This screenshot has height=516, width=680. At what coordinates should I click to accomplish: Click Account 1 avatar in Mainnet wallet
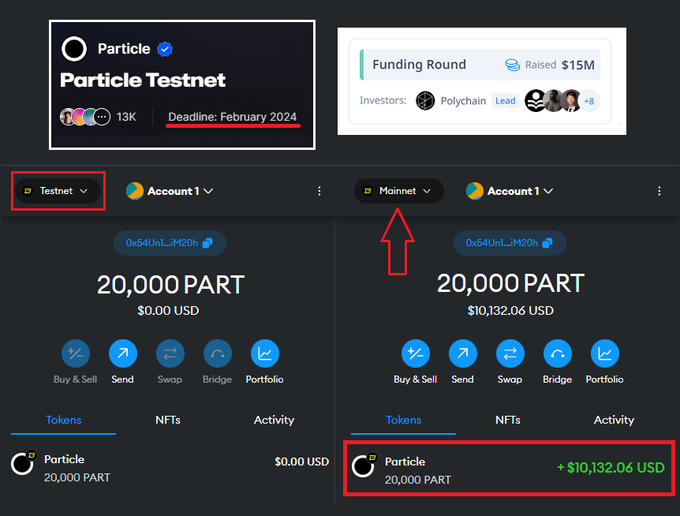(474, 191)
